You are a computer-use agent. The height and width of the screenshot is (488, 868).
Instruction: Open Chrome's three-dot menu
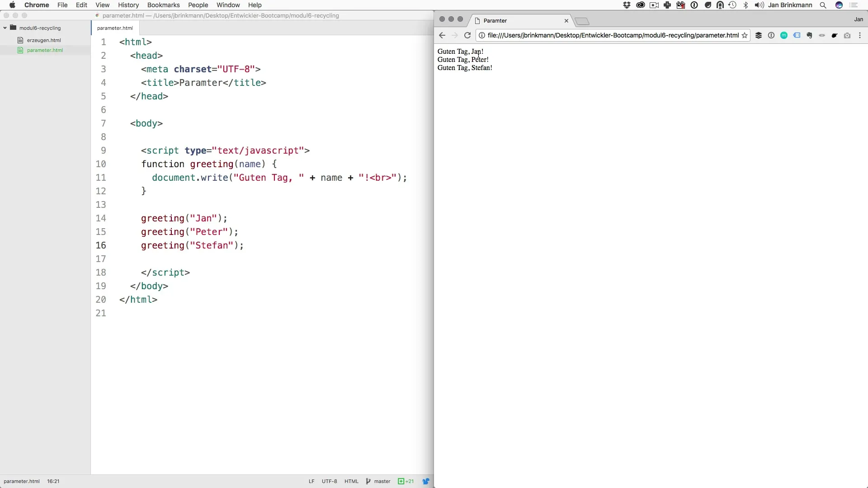pyautogui.click(x=860, y=35)
